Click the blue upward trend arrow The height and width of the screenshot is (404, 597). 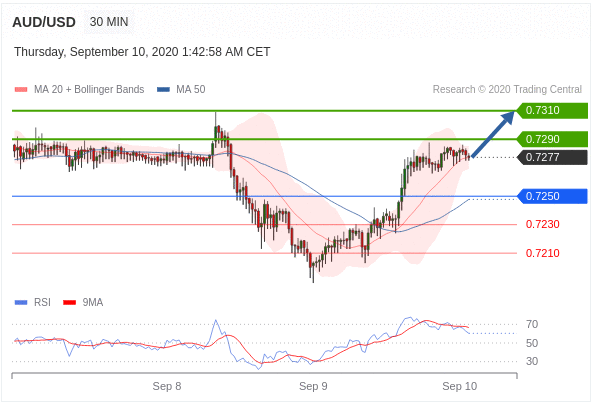[493, 134]
